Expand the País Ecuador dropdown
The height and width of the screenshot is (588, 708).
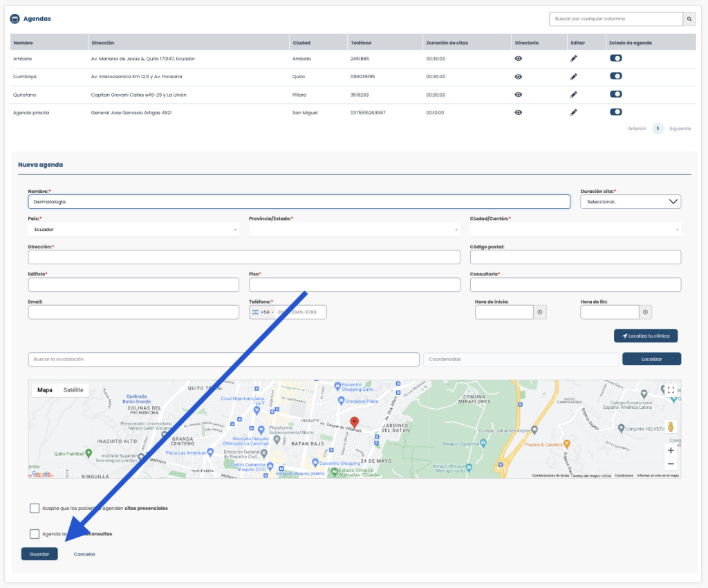coord(133,230)
